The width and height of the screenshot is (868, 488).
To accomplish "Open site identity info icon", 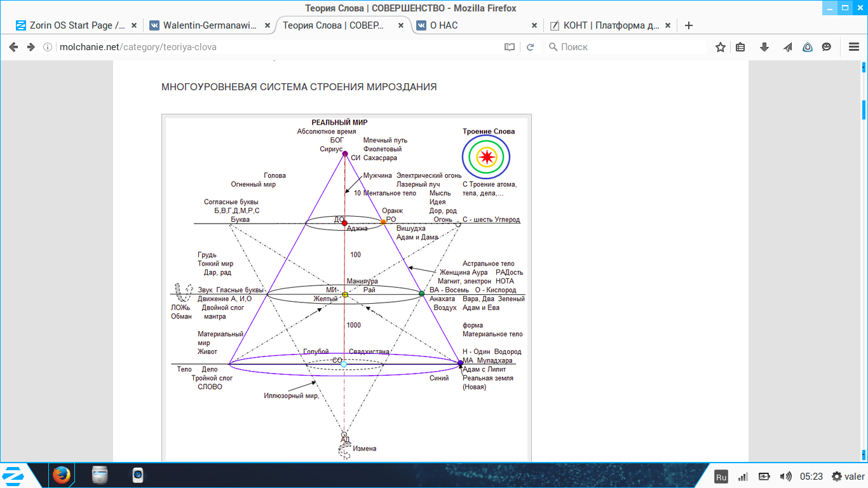I will 48,47.
